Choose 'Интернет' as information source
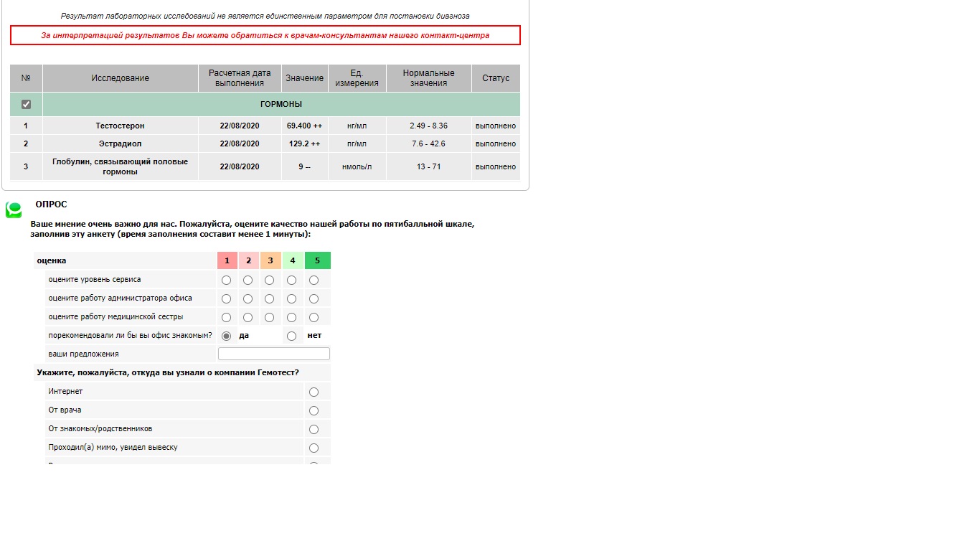 pyautogui.click(x=314, y=392)
